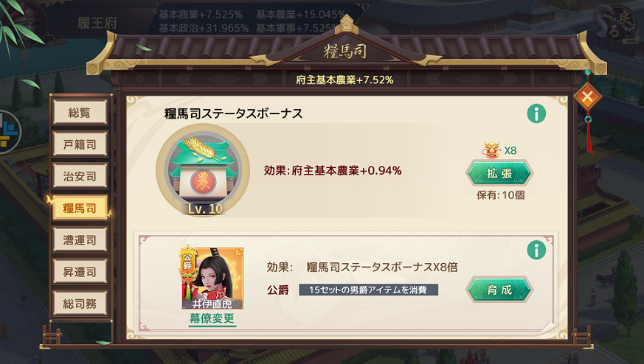The height and width of the screenshot is (364, 644).
Task: Select the highlighted 糧馬司 tab
Action: [80, 208]
